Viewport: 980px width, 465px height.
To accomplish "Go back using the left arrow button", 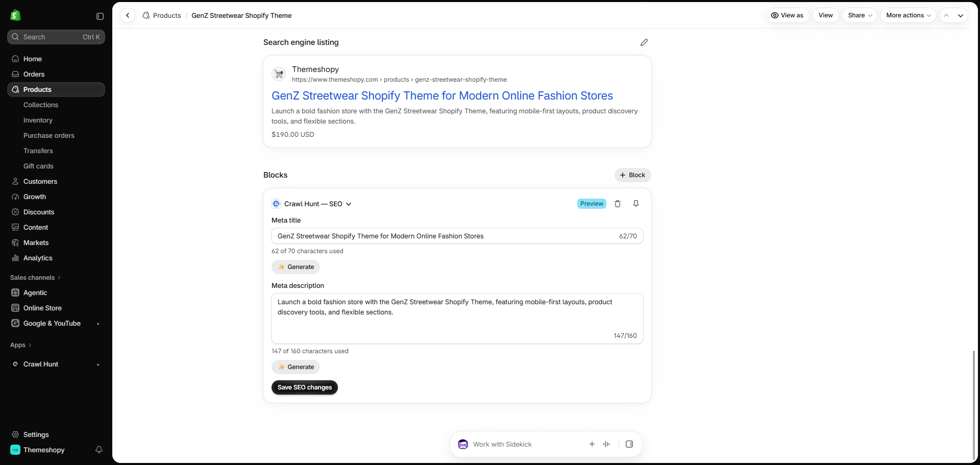I will (x=128, y=15).
